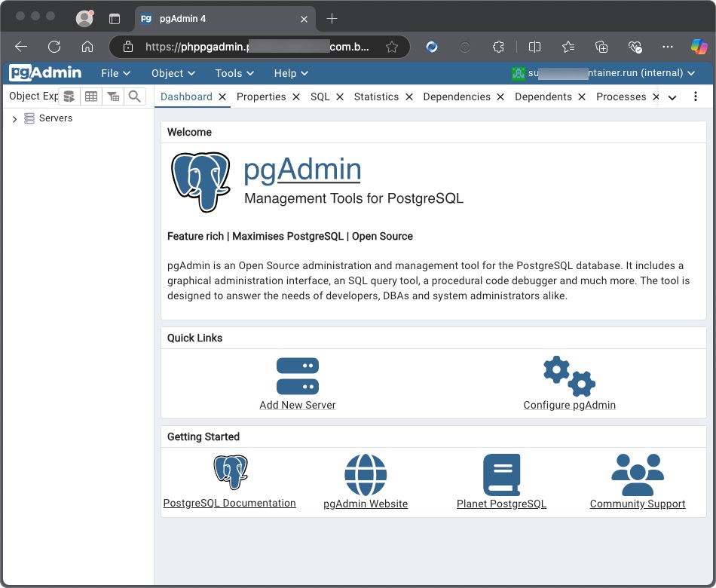
Task: Open browser extensions puzzle icon
Action: [498, 47]
